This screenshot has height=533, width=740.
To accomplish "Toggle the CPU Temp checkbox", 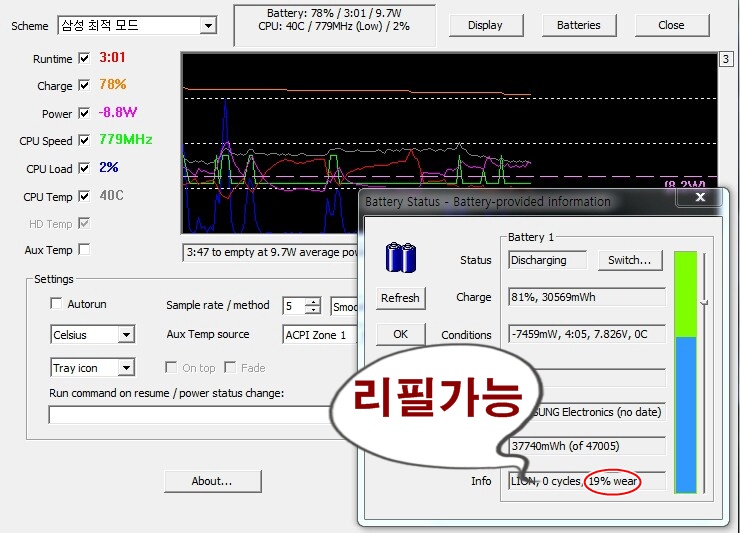I will tap(84, 196).
